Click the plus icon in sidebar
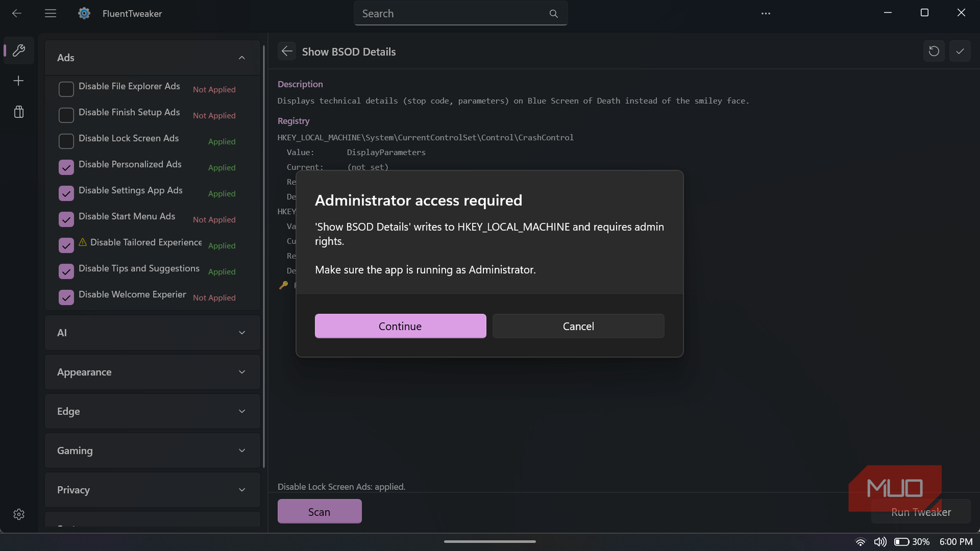Screen dimensions: 980x551 point(18,81)
